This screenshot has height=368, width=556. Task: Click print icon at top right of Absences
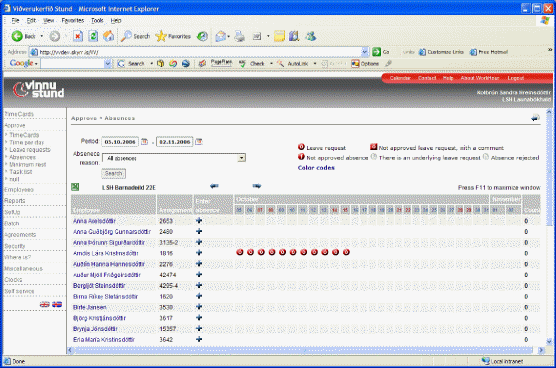tap(535, 118)
